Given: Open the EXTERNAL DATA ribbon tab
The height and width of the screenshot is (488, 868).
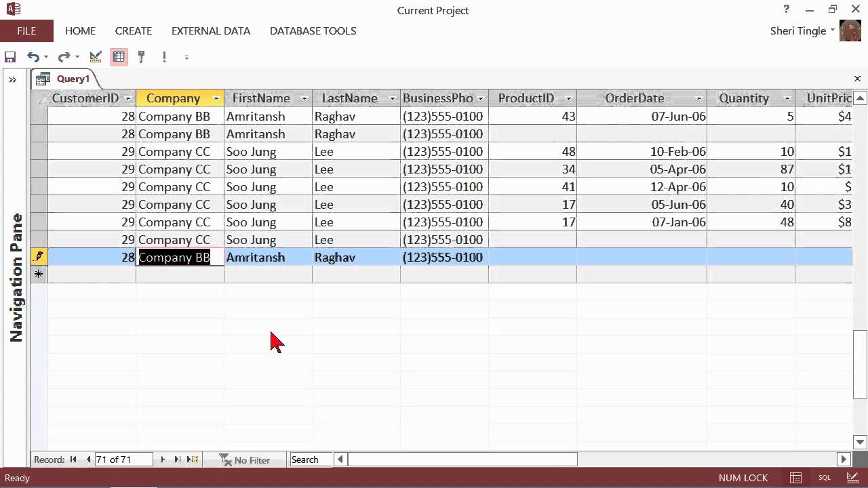Looking at the screenshot, I should [x=211, y=30].
